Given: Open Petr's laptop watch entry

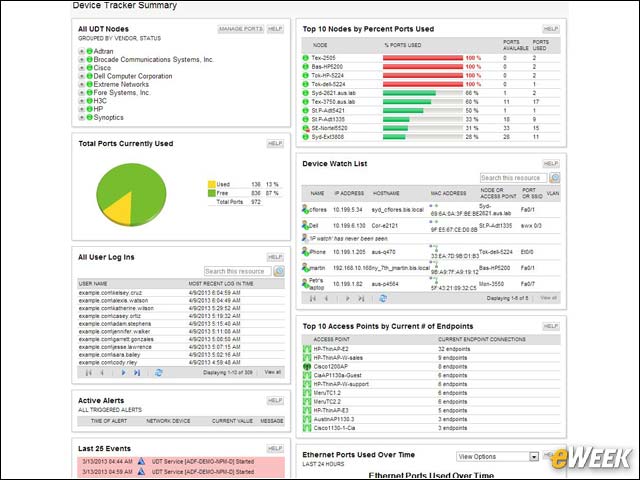Looking at the screenshot, I should (316, 284).
